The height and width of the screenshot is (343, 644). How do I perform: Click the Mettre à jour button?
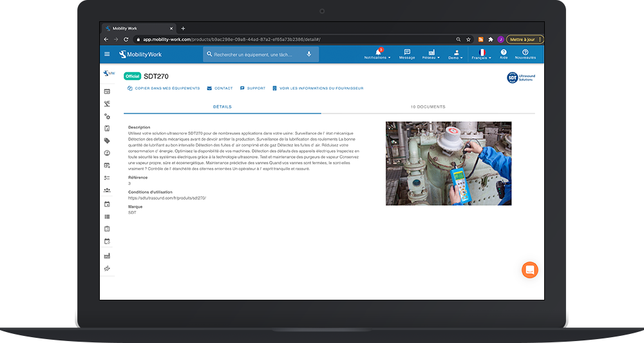tap(525, 39)
